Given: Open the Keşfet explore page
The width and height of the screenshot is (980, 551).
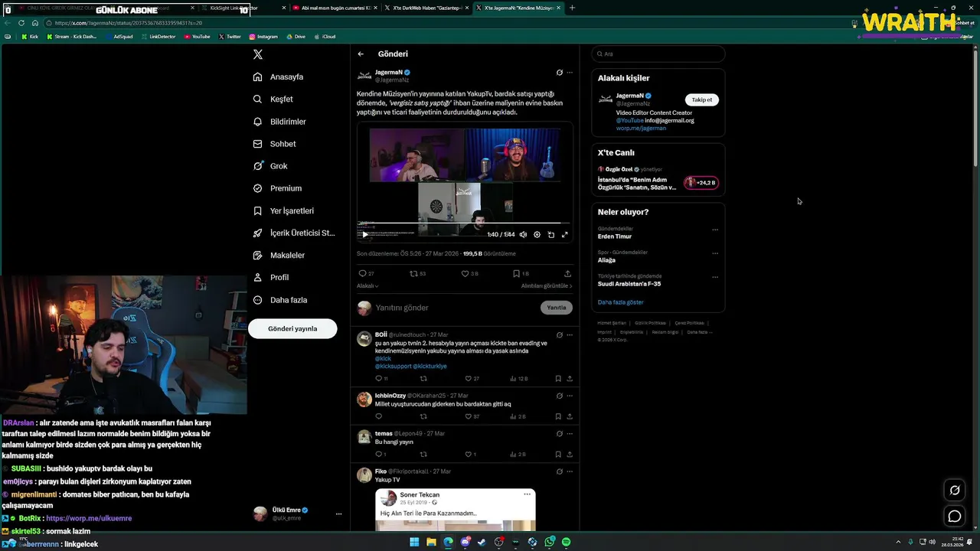Looking at the screenshot, I should [x=273, y=99].
